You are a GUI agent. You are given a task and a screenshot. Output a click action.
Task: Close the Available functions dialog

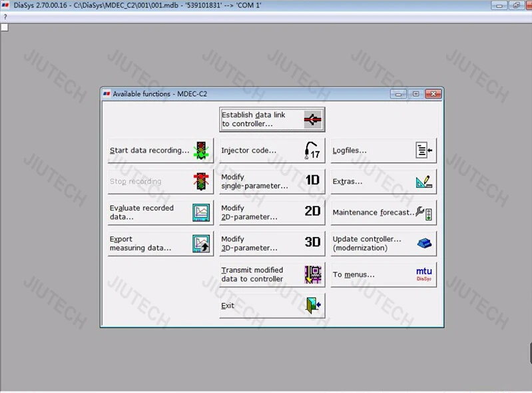point(435,94)
